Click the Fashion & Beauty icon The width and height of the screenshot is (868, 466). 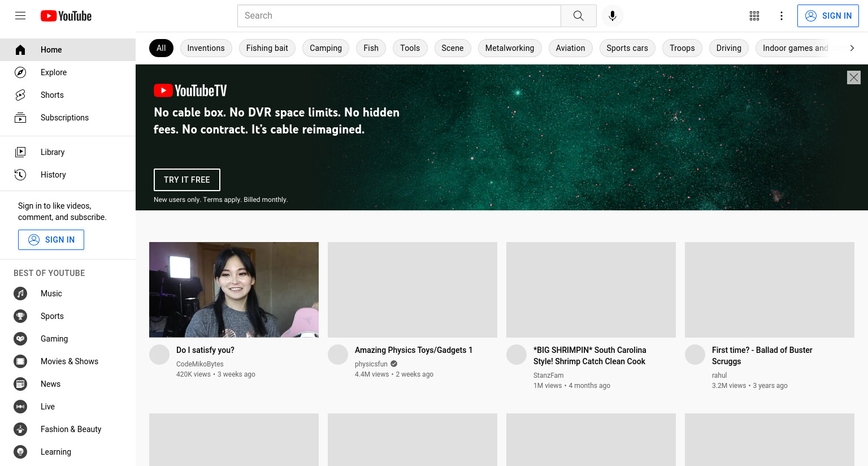[x=20, y=429]
